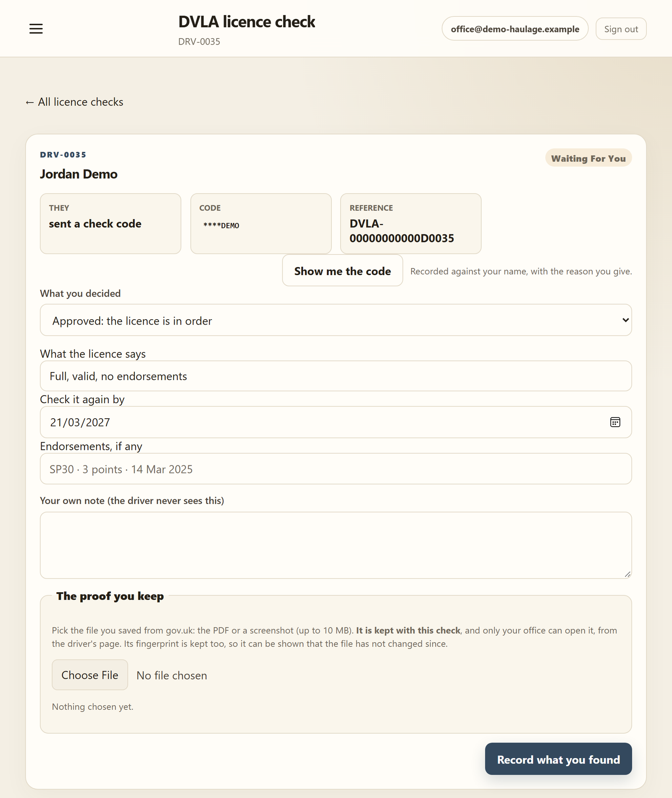Click the DVLA licence check page title

(x=247, y=22)
